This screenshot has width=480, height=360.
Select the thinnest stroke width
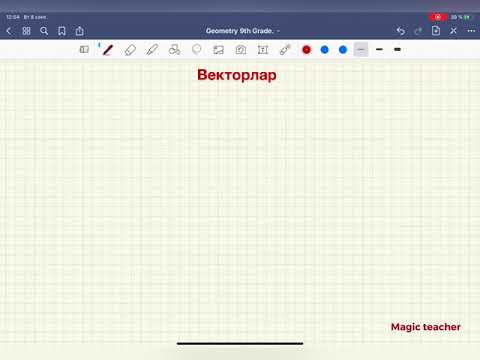tap(361, 49)
